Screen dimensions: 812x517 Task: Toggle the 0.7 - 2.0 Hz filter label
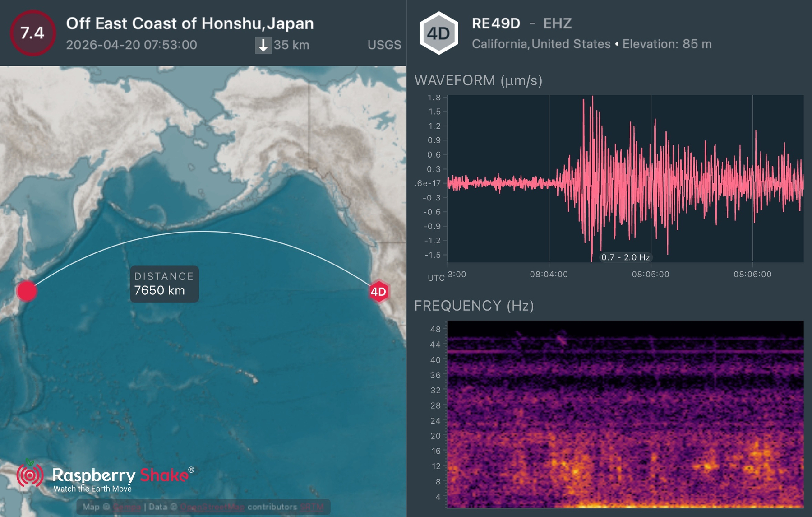(x=626, y=257)
